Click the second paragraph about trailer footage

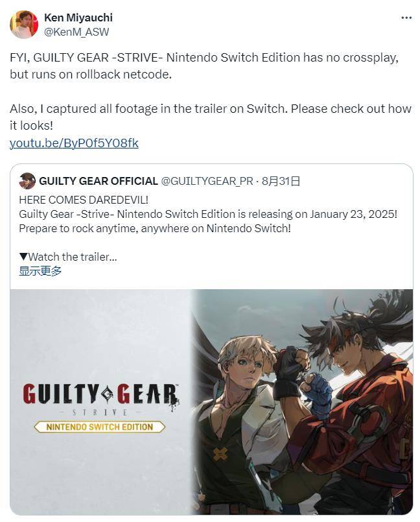[211, 117]
